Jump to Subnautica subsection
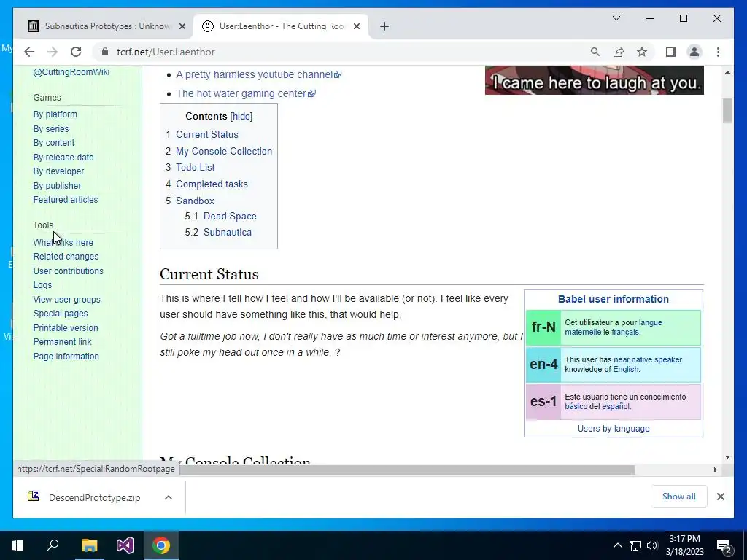This screenshot has width=747, height=560. tap(228, 233)
